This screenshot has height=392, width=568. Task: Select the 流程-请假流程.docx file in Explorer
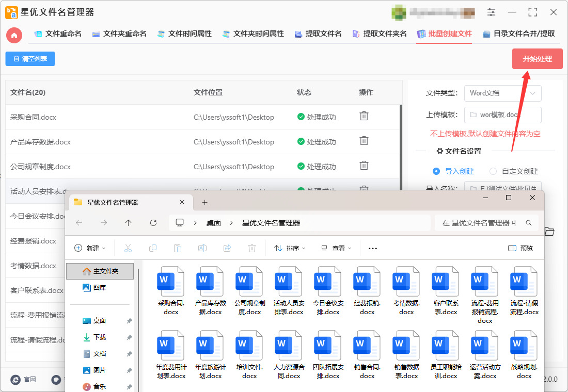[524, 291]
